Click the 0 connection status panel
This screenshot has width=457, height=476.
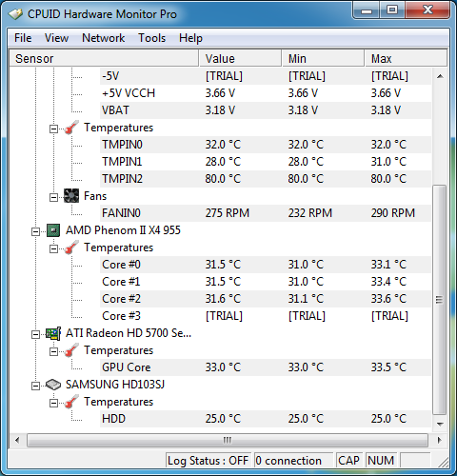(293, 461)
